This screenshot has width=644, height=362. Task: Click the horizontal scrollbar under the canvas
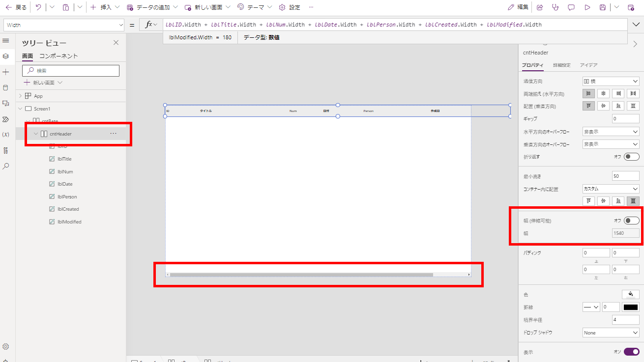point(300,273)
